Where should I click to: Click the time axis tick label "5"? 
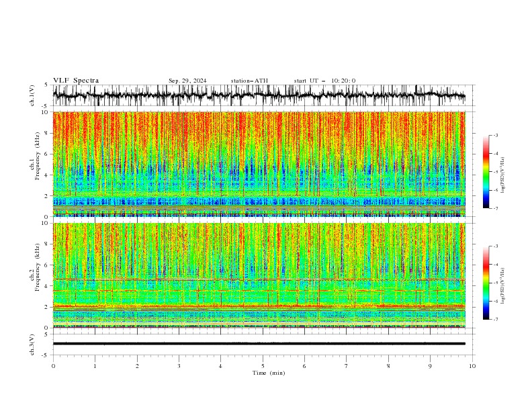click(263, 366)
